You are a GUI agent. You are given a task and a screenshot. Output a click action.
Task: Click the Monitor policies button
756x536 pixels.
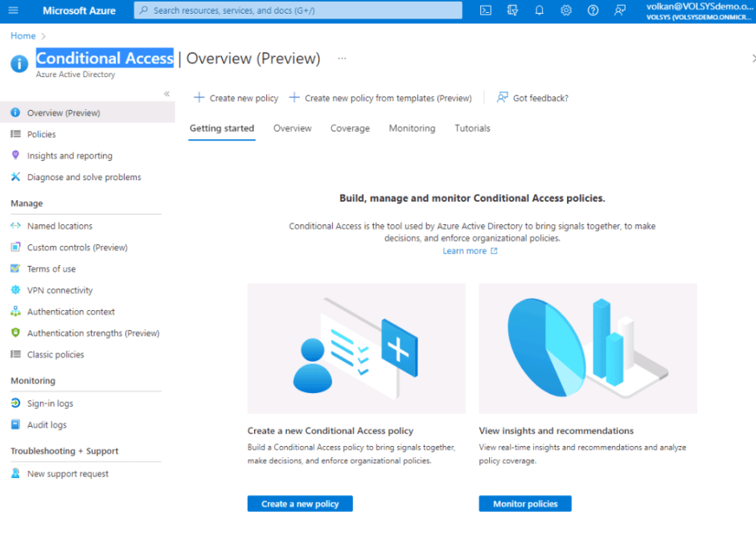tap(525, 504)
